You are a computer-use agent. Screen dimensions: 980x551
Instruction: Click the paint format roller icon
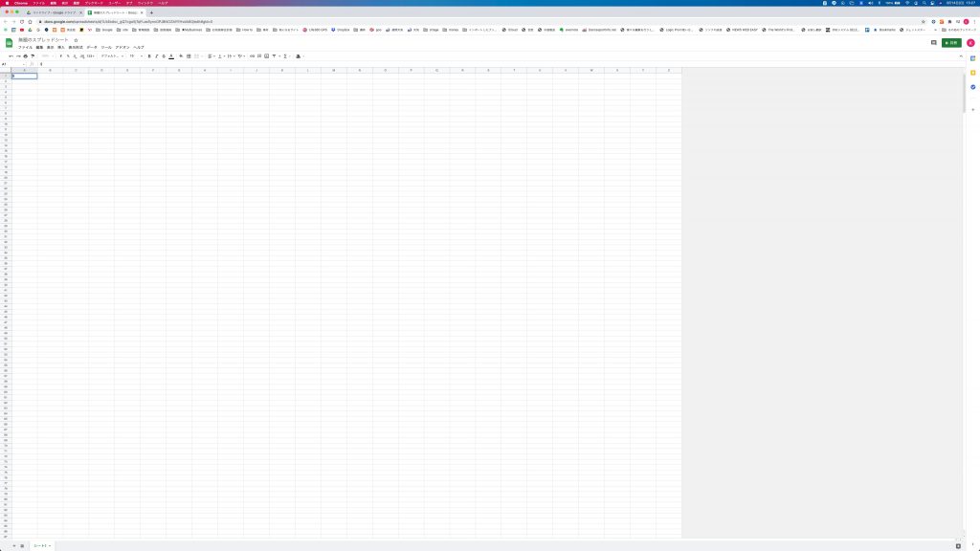point(33,55)
